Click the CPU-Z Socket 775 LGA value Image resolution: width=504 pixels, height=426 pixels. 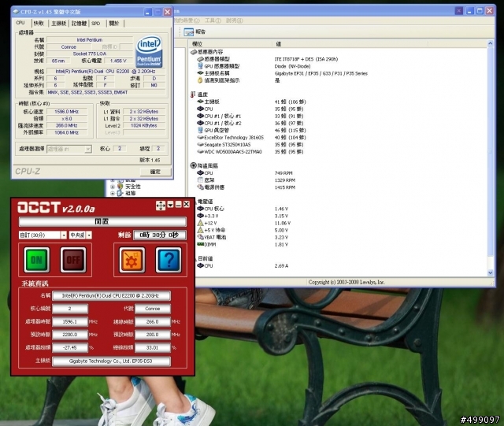coord(90,54)
